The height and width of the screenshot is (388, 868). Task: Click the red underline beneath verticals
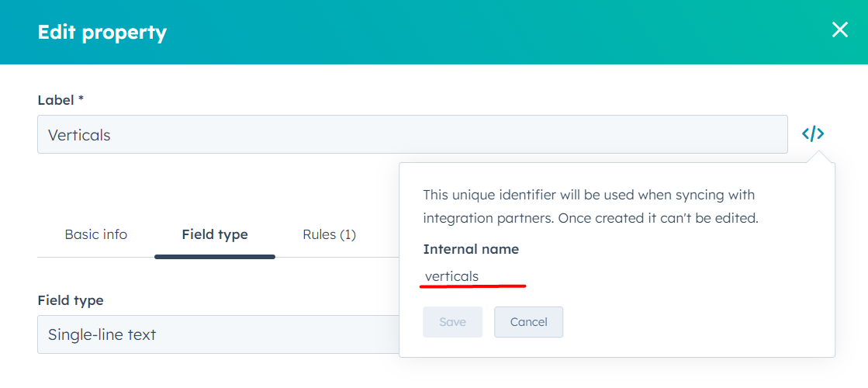472,286
